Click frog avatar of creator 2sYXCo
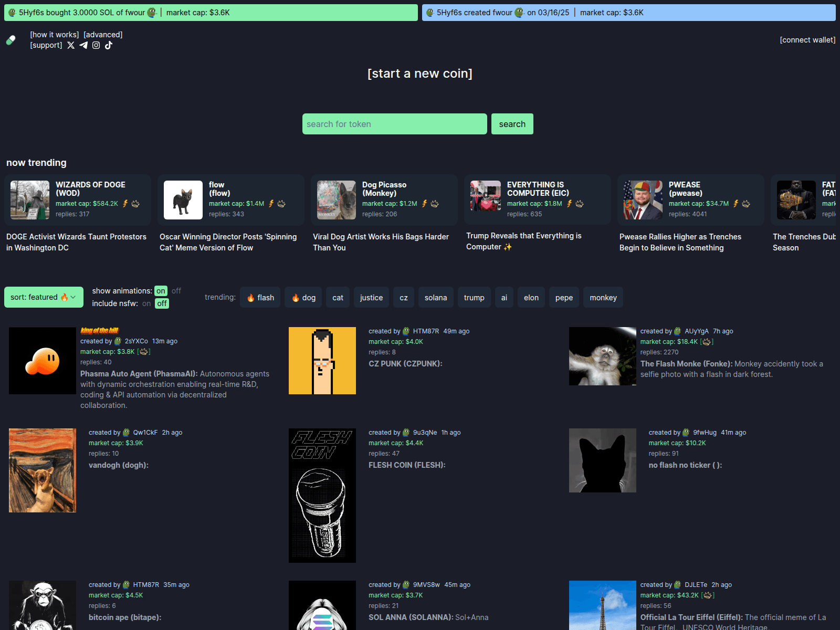Image resolution: width=840 pixels, height=630 pixels. [x=118, y=341]
